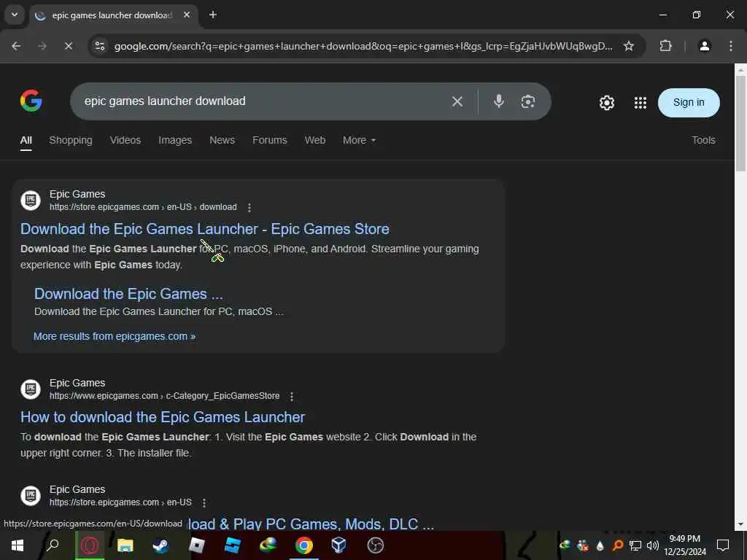Switch to the Web results tab
Viewport: 747px width, 560px height.
315,141
